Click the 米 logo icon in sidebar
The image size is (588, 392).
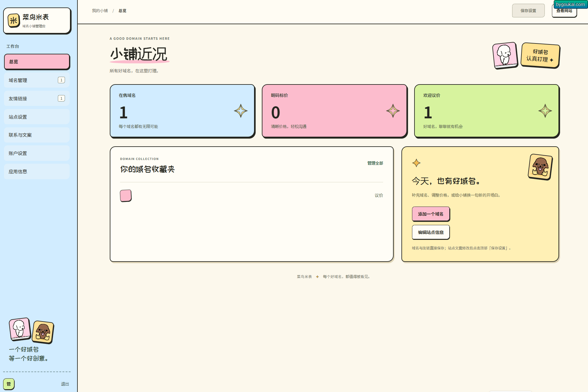pos(14,21)
